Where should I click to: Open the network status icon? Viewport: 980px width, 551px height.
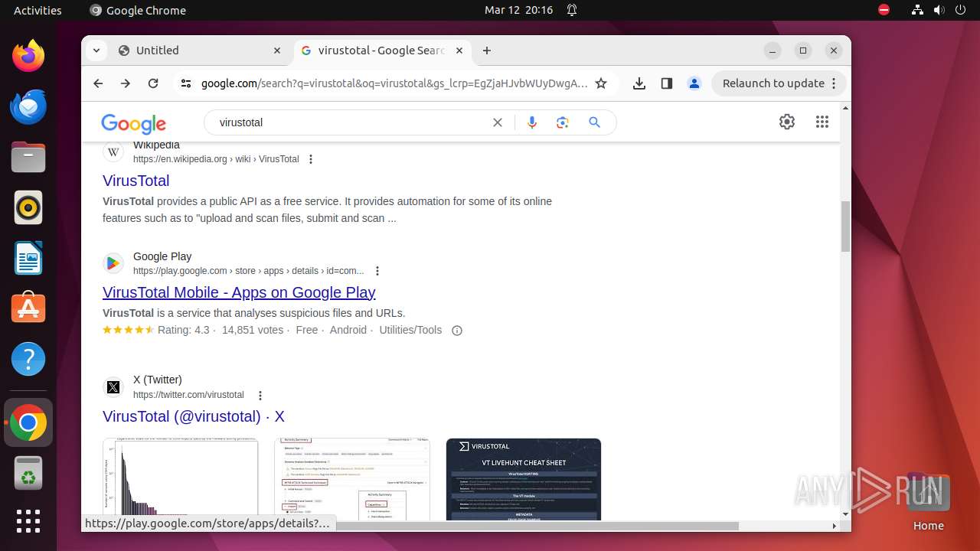click(918, 10)
